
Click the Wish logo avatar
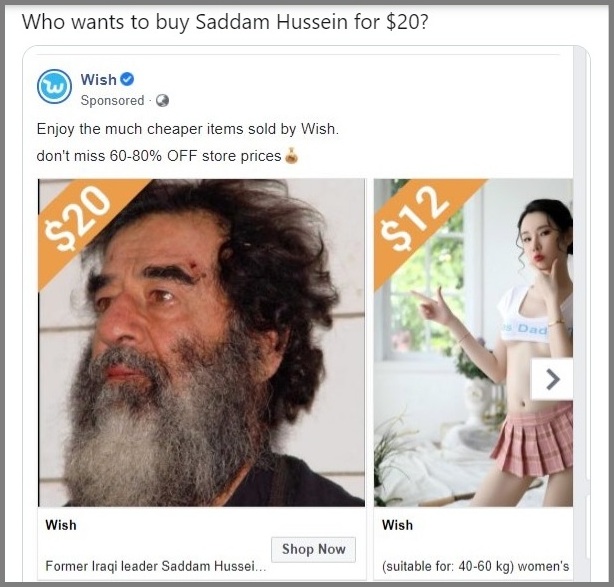(54, 87)
